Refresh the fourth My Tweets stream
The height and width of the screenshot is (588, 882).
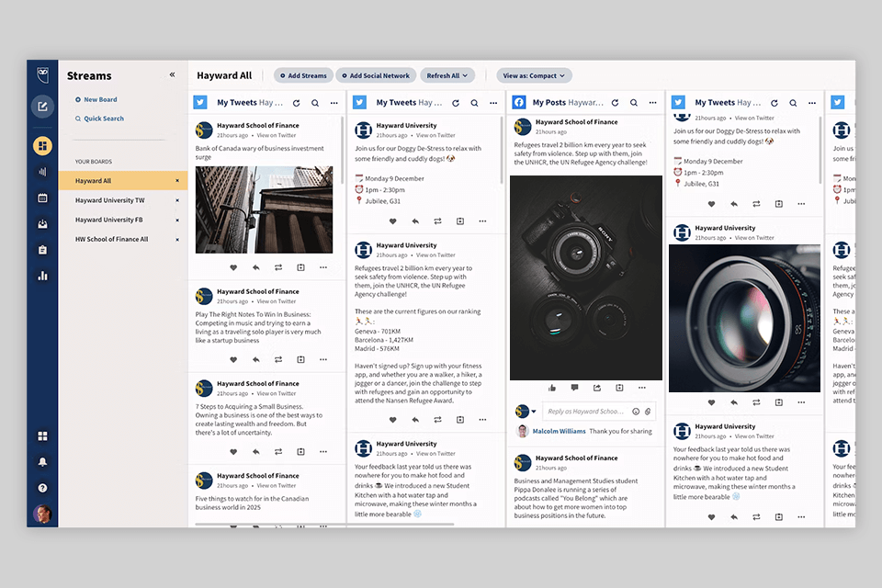coord(775,103)
